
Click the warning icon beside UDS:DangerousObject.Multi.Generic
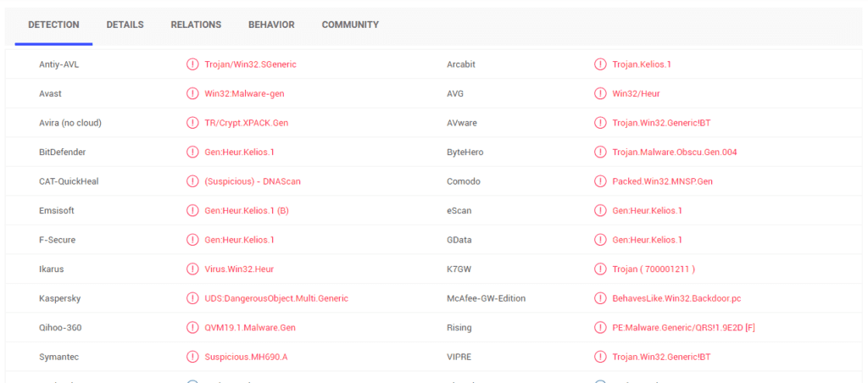pyautogui.click(x=192, y=298)
